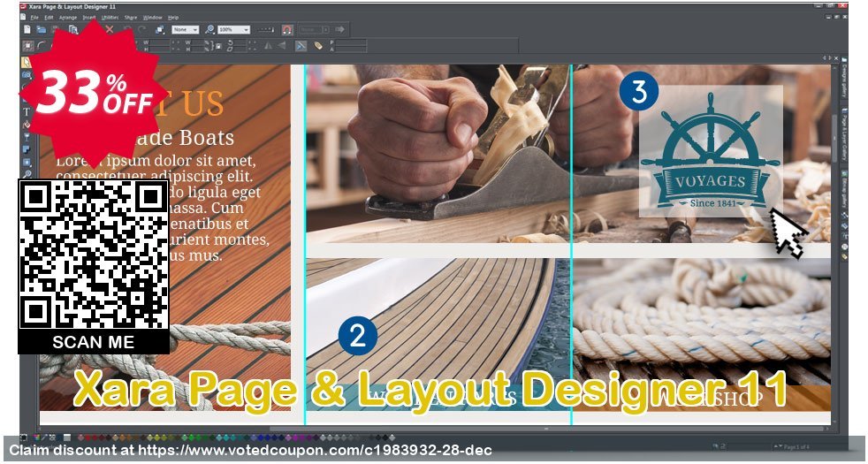Viewport: 868px width, 464px height.
Task: Open the Arrange menu
Action: [69, 18]
